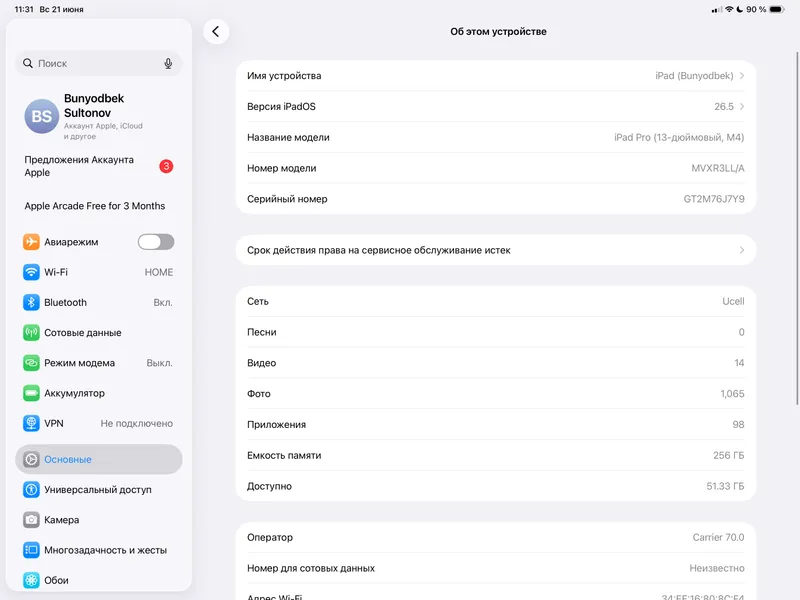Open the iPadOS version chevron
This screenshot has width=800, height=600.
point(742,107)
